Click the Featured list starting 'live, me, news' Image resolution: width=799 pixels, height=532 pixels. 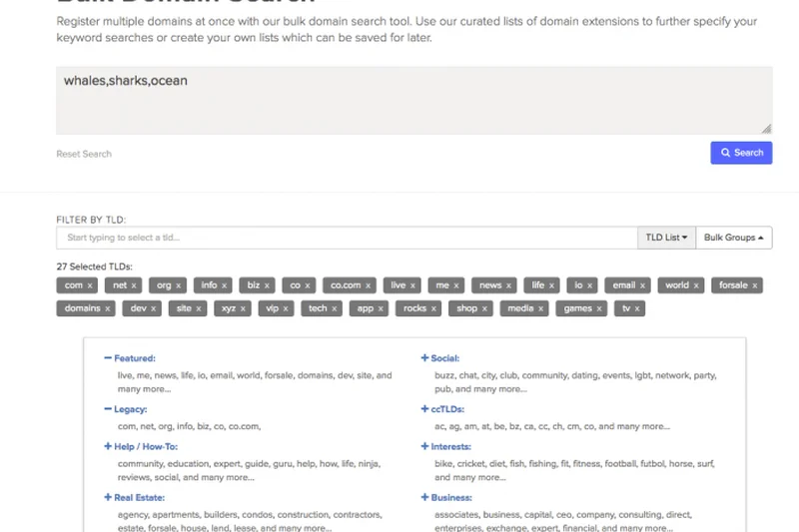pos(255,382)
